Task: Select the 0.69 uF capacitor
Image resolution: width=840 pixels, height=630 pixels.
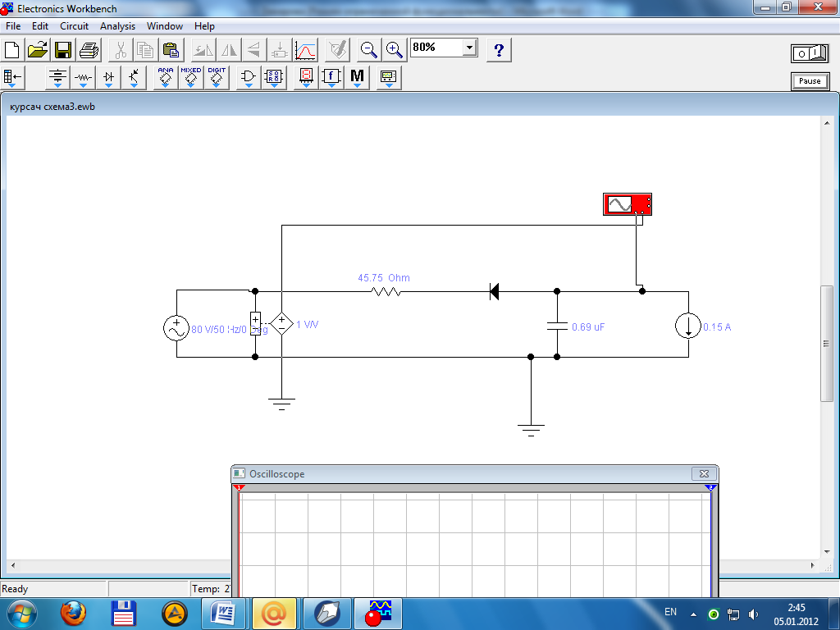Action: coord(557,326)
